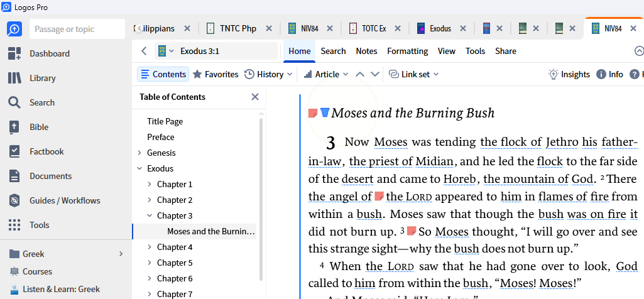Open the Share ribbon tab
644x299 pixels.
click(x=506, y=51)
